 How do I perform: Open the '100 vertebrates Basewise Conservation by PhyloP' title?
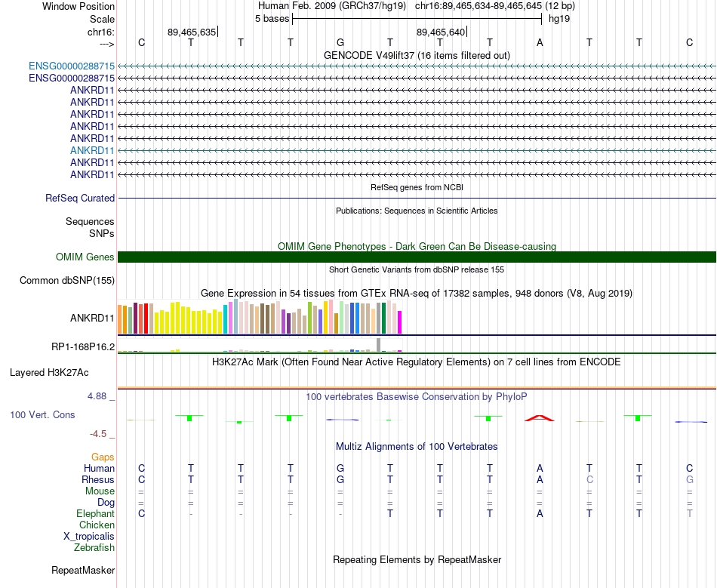(x=417, y=397)
